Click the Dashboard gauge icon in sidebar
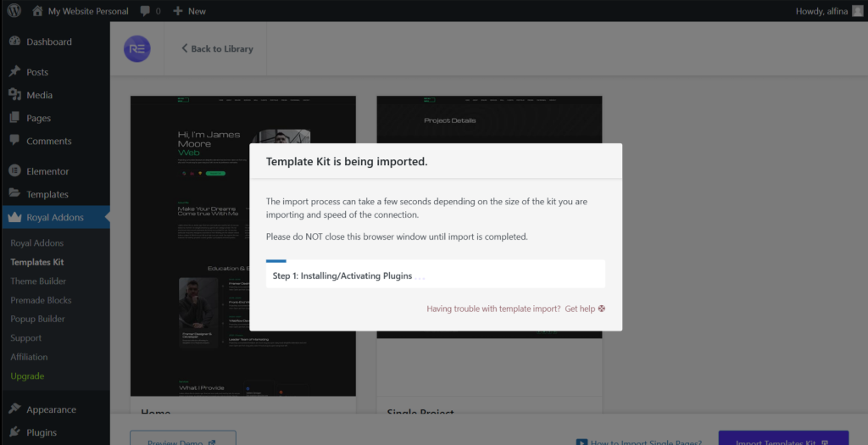 pyautogui.click(x=14, y=42)
